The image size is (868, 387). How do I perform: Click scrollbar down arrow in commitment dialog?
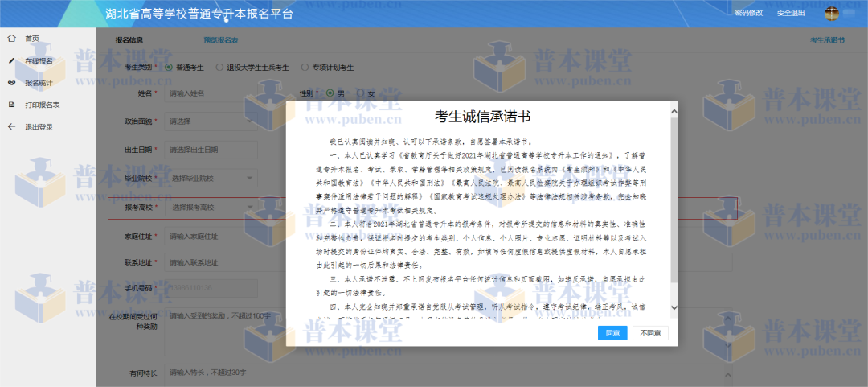tap(674, 307)
